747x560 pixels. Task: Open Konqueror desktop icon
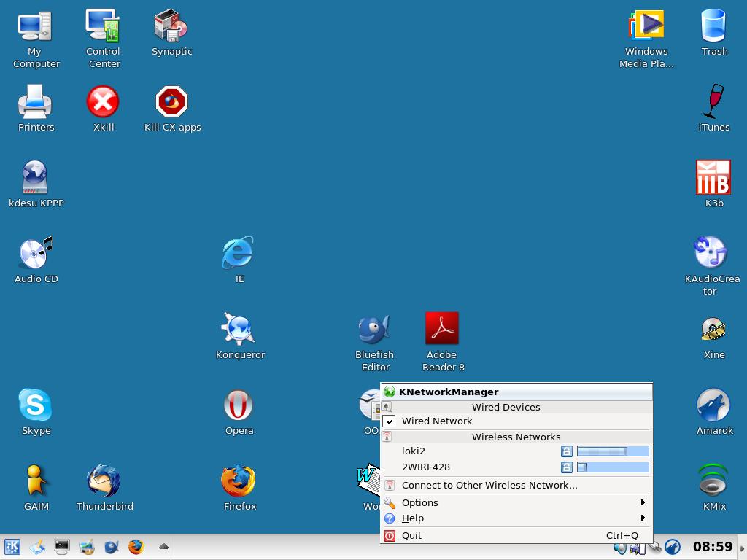tap(239, 335)
